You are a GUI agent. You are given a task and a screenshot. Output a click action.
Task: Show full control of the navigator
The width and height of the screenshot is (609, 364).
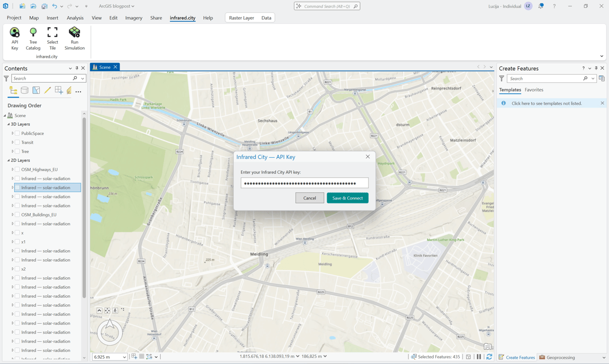pos(99,310)
